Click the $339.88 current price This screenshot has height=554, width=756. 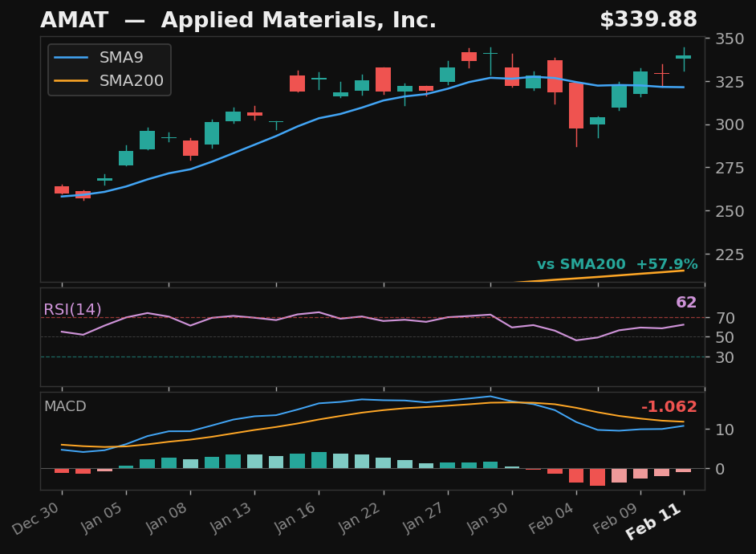click(x=648, y=20)
